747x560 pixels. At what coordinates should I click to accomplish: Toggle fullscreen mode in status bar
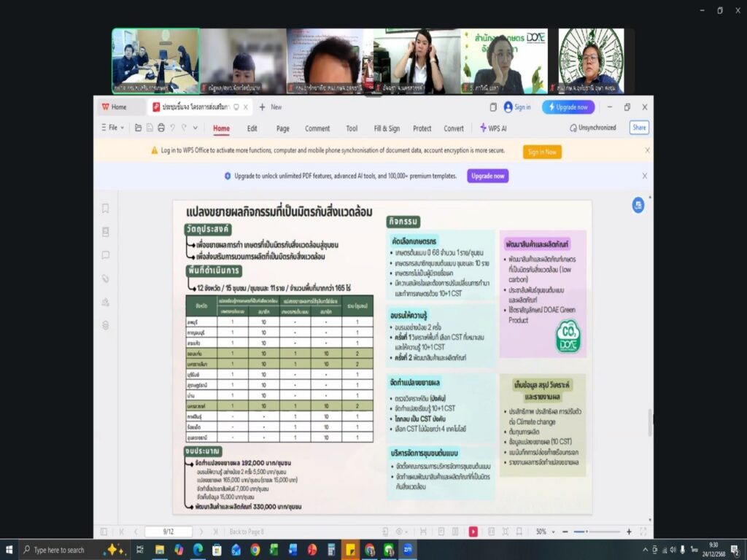point(643,532)
